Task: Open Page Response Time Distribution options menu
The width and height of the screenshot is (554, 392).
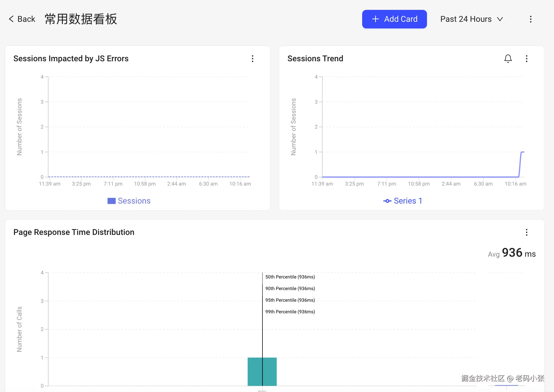Action: point(526,232)
